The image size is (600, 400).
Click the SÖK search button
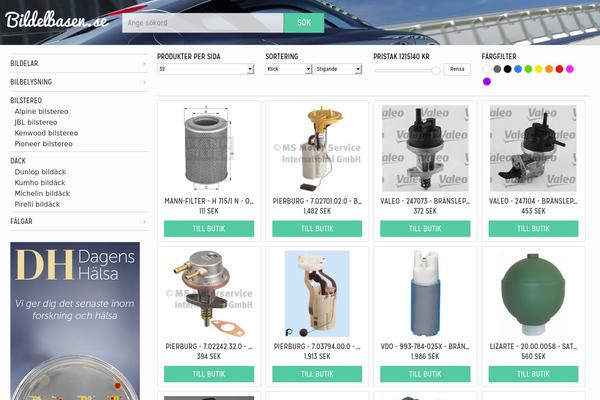[x=304, y=23]
